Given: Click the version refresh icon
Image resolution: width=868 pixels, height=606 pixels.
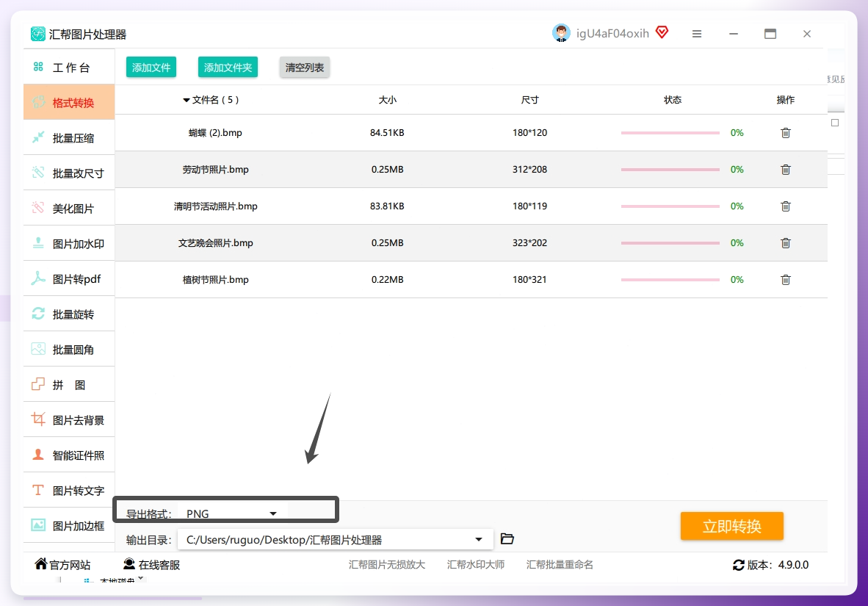Looking at the screenshot, I should [x=739, y=565].
